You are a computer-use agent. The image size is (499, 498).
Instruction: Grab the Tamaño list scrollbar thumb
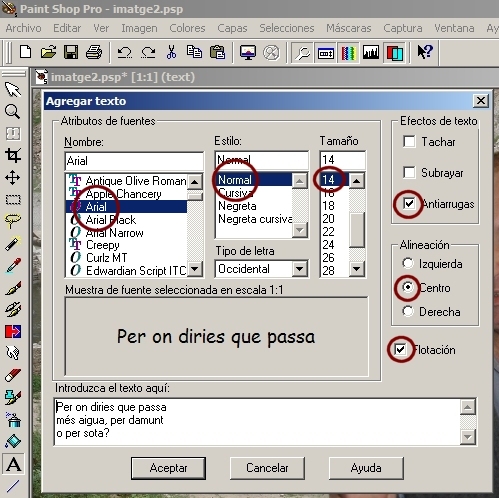(x=357, y=230)
